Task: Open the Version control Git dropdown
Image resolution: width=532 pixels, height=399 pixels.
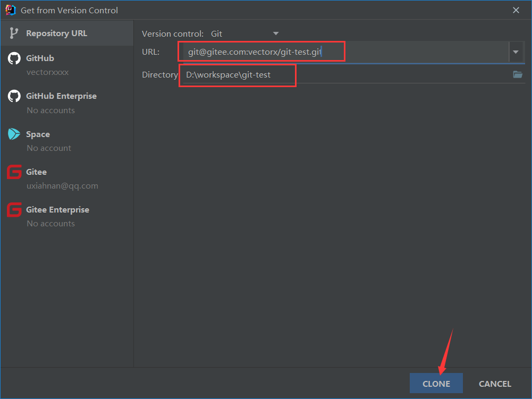Action: pyautogui.click(x=244, y=33)
